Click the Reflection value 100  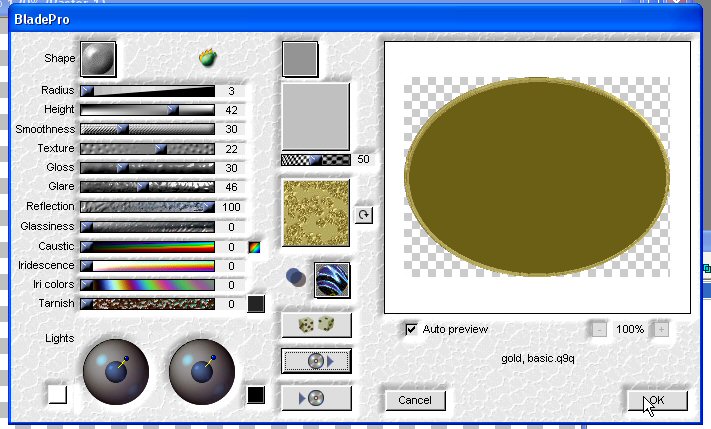click(x=231, y=207)
